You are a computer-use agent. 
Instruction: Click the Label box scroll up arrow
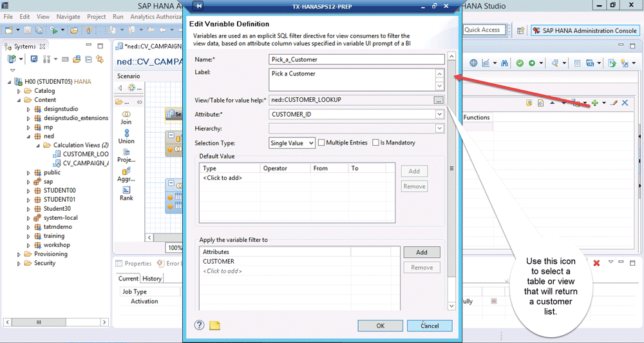[x=439, y=73]
